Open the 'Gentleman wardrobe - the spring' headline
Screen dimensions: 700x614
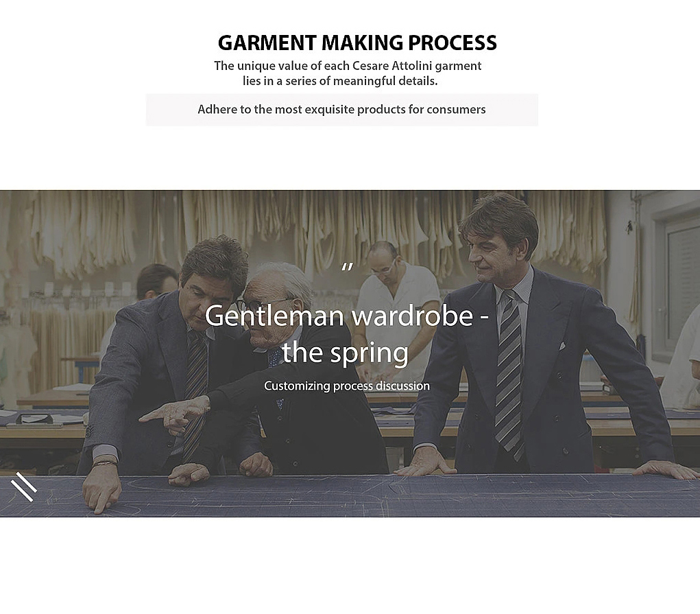tap(346, 333)
